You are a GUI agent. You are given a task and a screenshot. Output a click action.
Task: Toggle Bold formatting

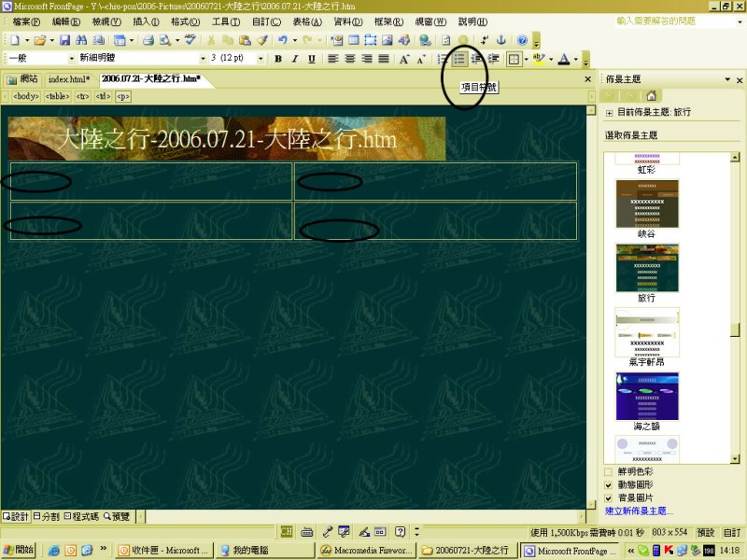click(x=278, y=59)
